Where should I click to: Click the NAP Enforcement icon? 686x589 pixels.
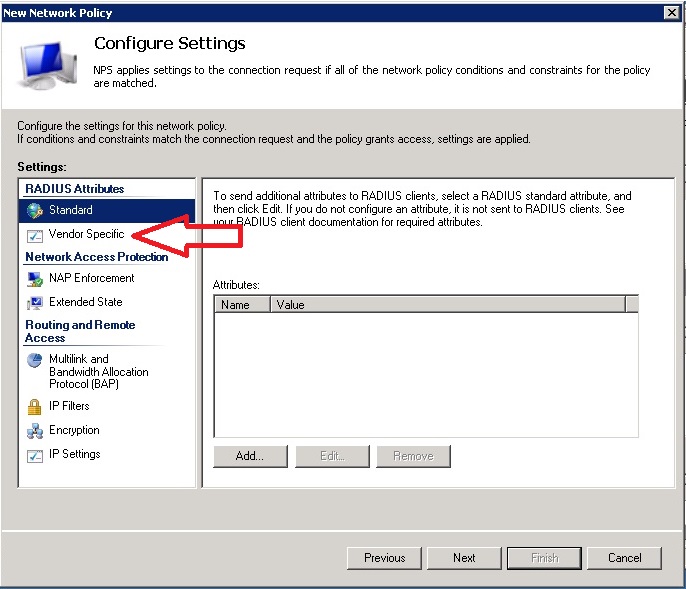[33, 278]
